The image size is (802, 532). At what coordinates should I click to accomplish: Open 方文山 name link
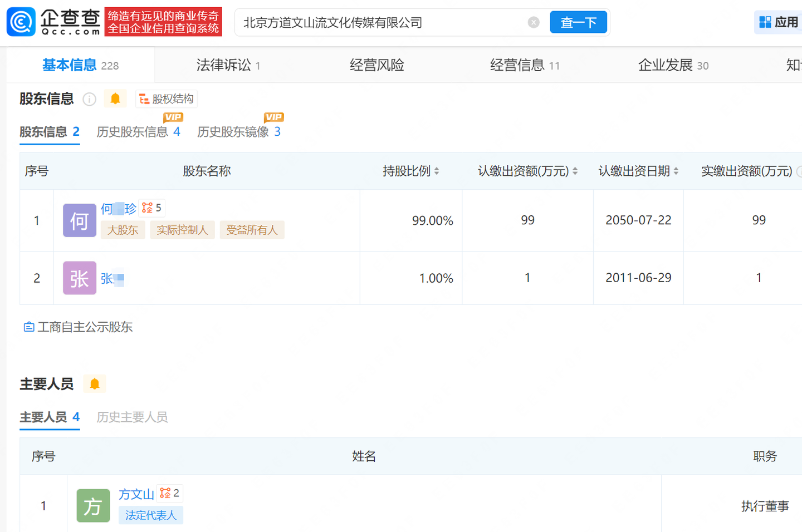(136, 494)
